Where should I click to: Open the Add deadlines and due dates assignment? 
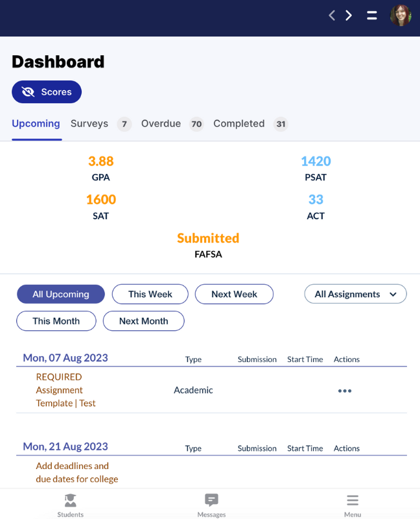click(76, 472)
